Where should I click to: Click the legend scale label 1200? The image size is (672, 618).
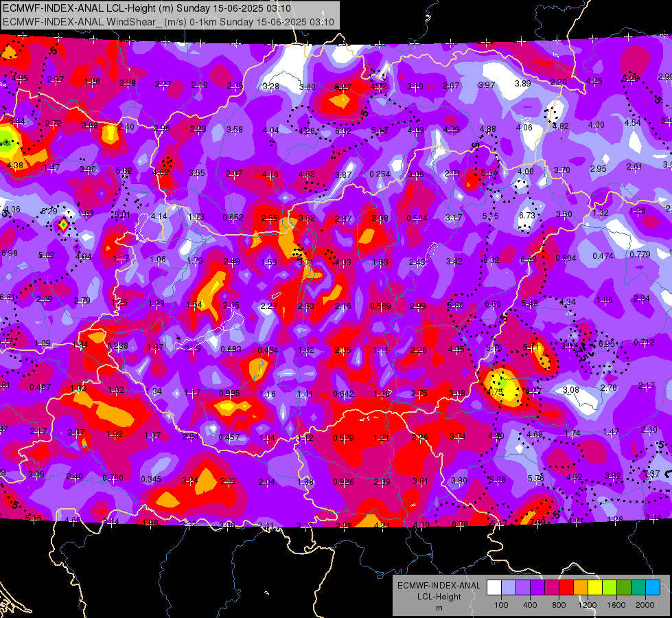(x=587, y=605)
